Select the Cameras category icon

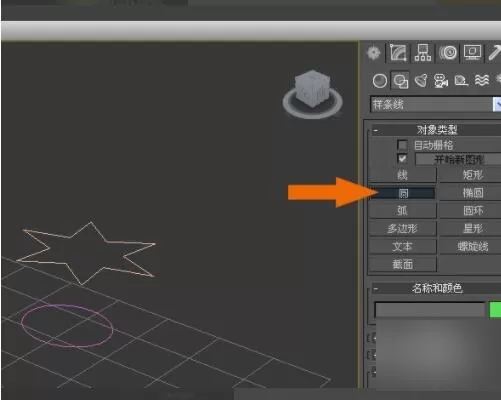(x=441, y=81)
